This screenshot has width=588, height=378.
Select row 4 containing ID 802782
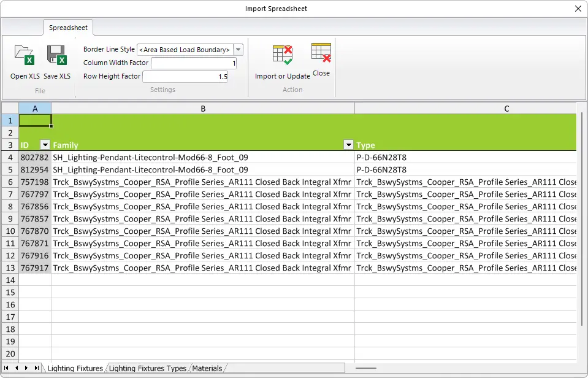(9, 157)
